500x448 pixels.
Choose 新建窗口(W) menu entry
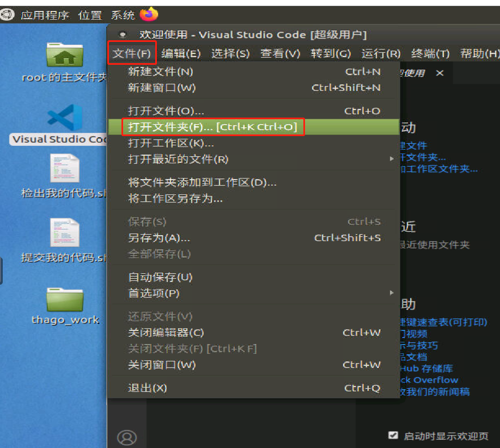(x=253, y=87)
